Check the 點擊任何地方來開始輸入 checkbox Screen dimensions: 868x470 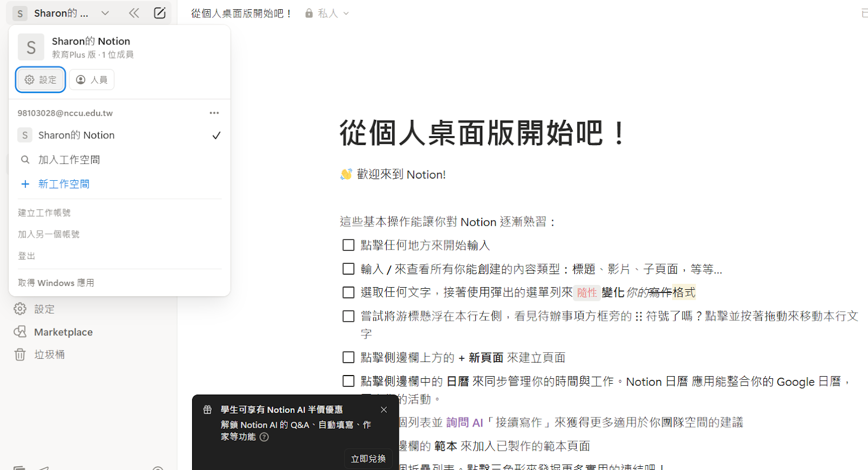pos(348,245)
